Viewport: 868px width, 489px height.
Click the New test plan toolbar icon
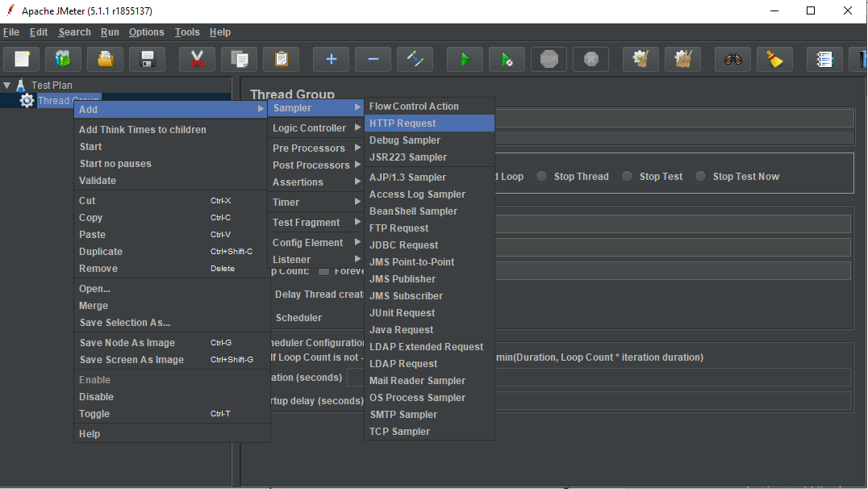pos(22,59)
